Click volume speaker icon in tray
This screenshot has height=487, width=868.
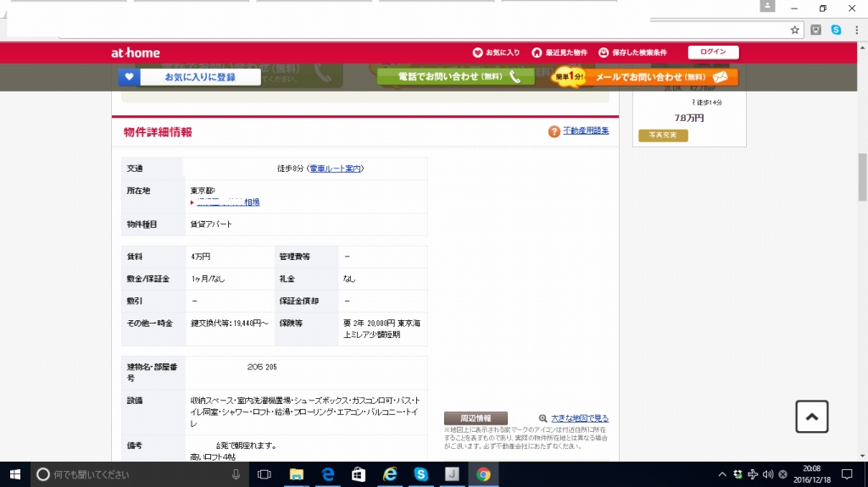pyautogui.click(x=767, y=474)
